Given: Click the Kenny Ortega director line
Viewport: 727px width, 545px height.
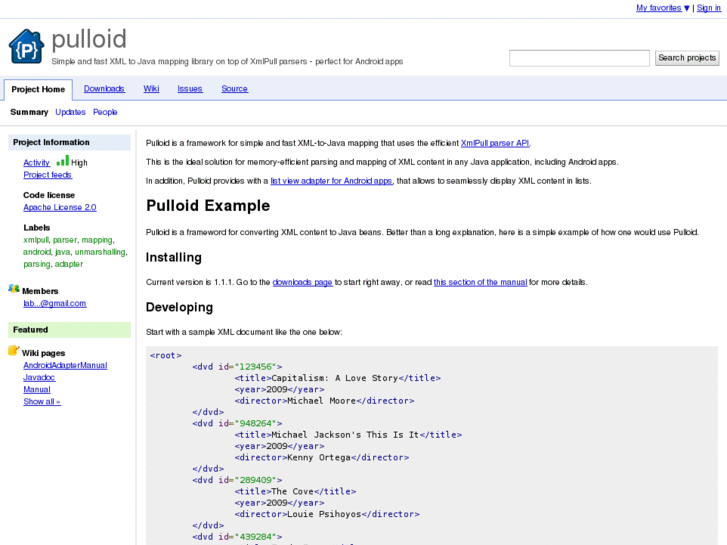Looking at the screenshot, I should tap(322, 458).
